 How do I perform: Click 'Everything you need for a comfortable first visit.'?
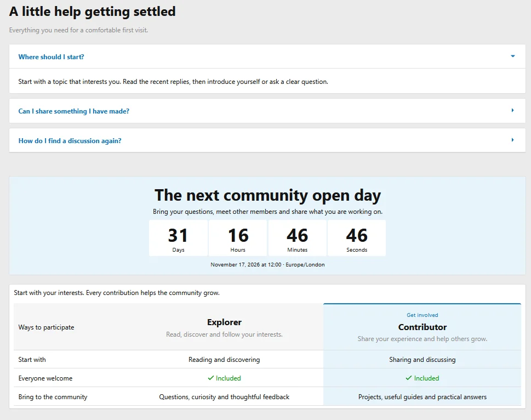pos(78,30)
